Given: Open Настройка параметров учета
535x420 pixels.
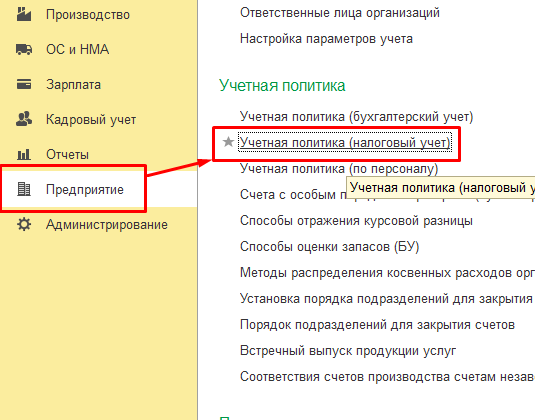Looking at the screenshot, I should point(326,39).
